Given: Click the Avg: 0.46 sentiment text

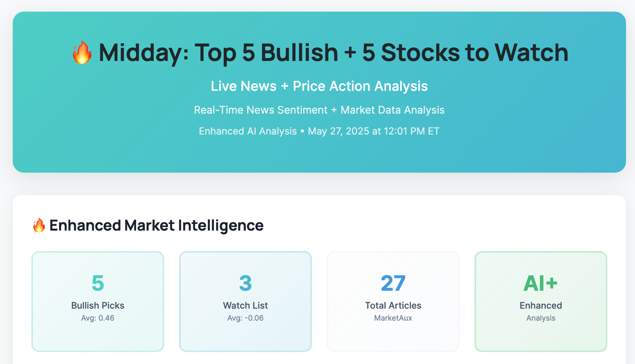Looking at the screenshot, I should pyautogui.click(x=98, y=318).
